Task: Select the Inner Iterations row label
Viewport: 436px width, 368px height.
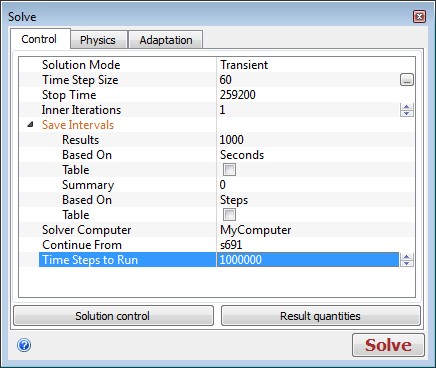Action: pyautogui.click(x=81, y=110)
